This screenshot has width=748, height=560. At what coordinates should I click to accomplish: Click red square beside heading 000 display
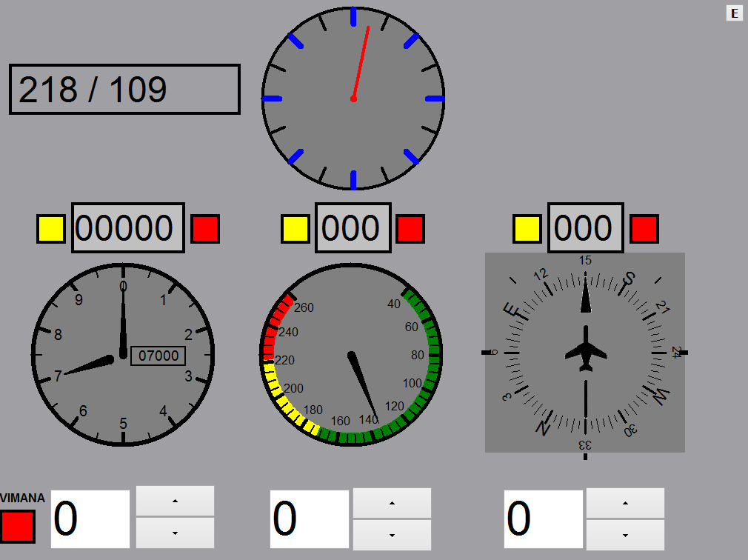point(644,229)
